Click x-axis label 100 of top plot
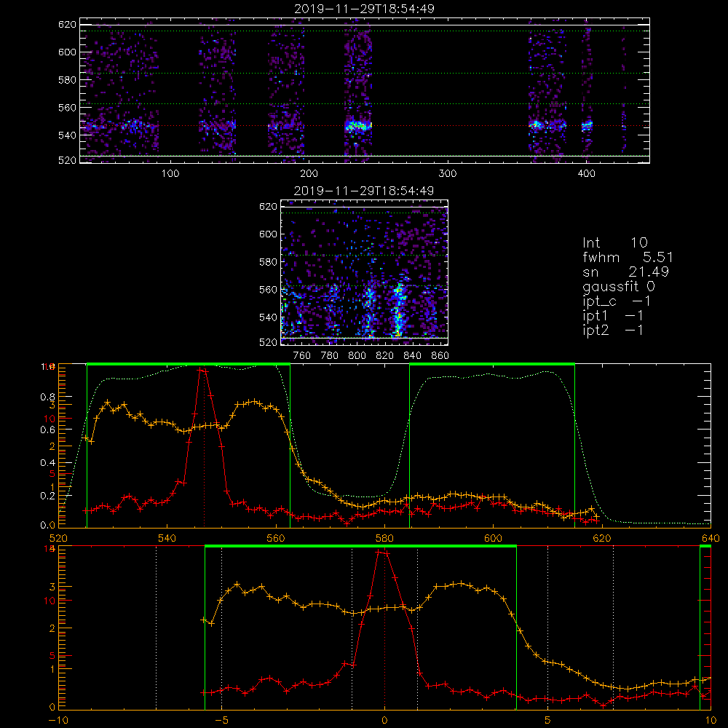This screenshot has height=728, width=728. pos(170,174)
